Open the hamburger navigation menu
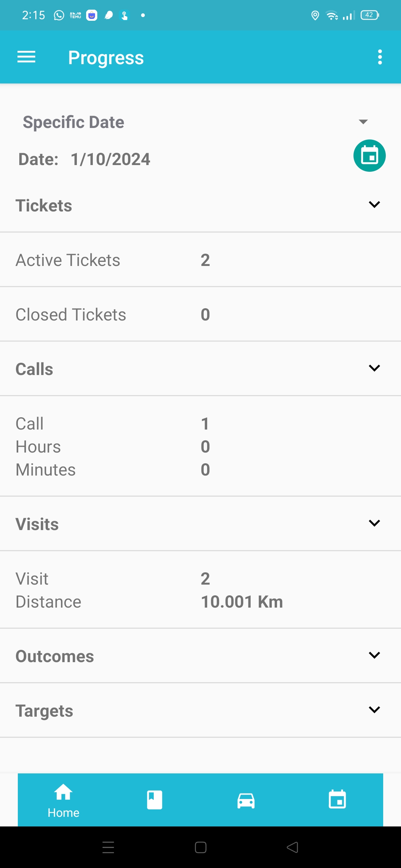This screenshot has height=868, width=401. pos(26,57)
